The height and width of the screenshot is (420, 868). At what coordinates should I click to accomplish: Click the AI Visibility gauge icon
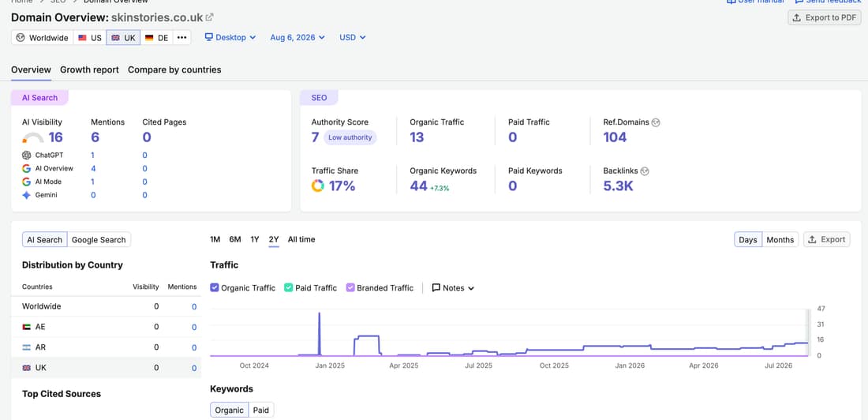(32, 138)
